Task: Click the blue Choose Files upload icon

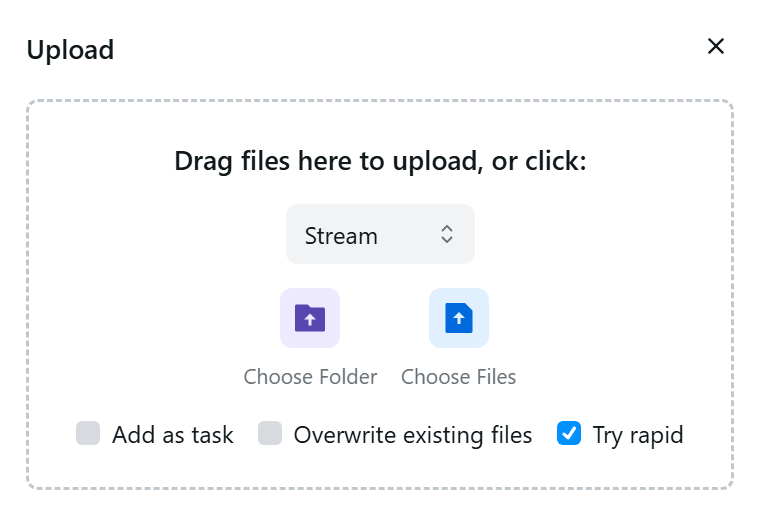Action: pos(459,318)
